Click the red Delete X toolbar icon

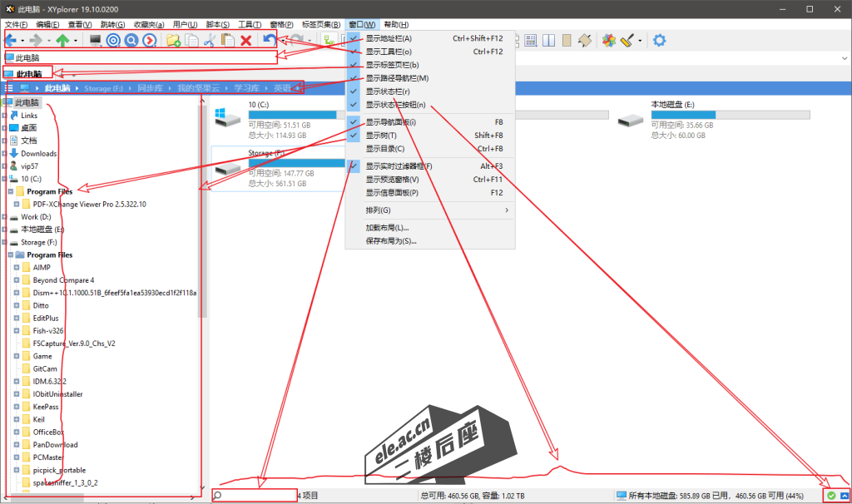pos(246,40)
